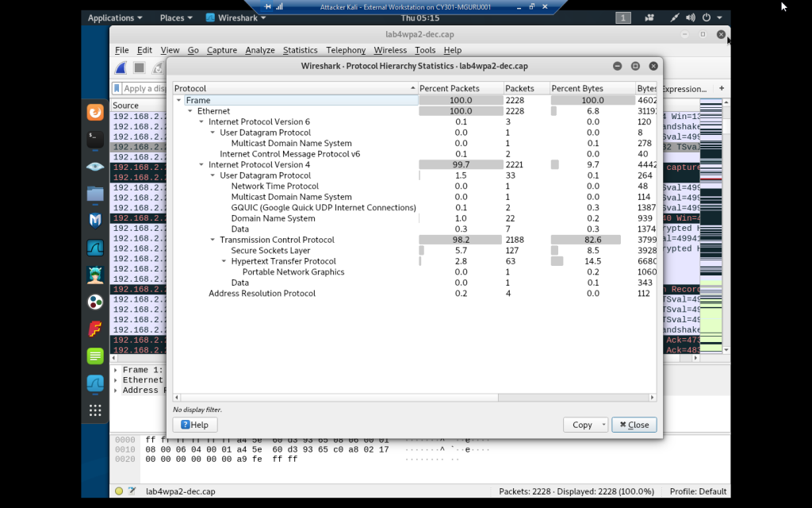Screen dimensions: 812x508
Task: Click the Expression... button
Action: coord(684,89)
